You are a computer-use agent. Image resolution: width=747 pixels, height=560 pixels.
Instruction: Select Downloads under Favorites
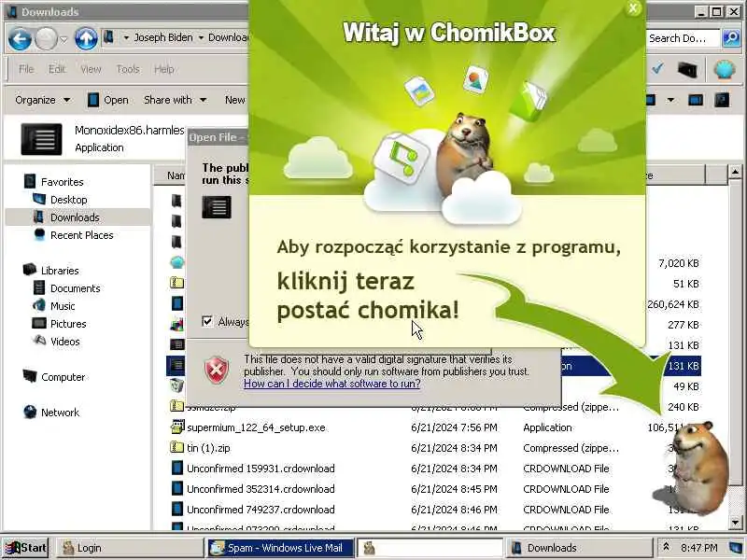click(75, 217)
